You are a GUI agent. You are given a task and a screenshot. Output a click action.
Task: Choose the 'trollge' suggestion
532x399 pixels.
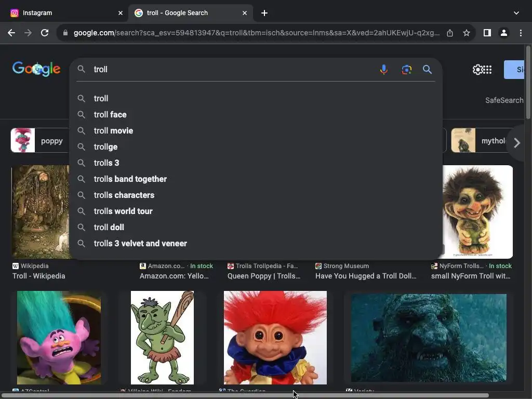tap(256, 147)
